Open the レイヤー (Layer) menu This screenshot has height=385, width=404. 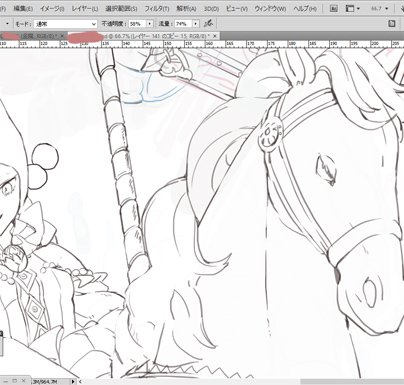(85, 9)
